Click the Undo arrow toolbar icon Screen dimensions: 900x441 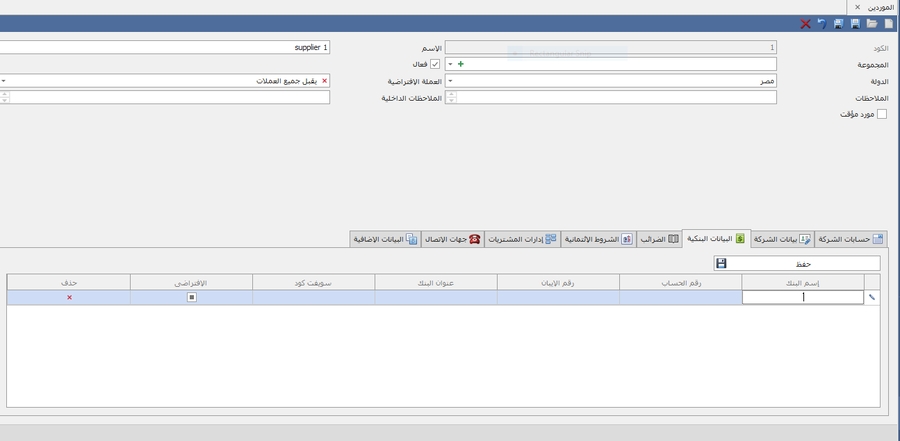pos(822,23)
